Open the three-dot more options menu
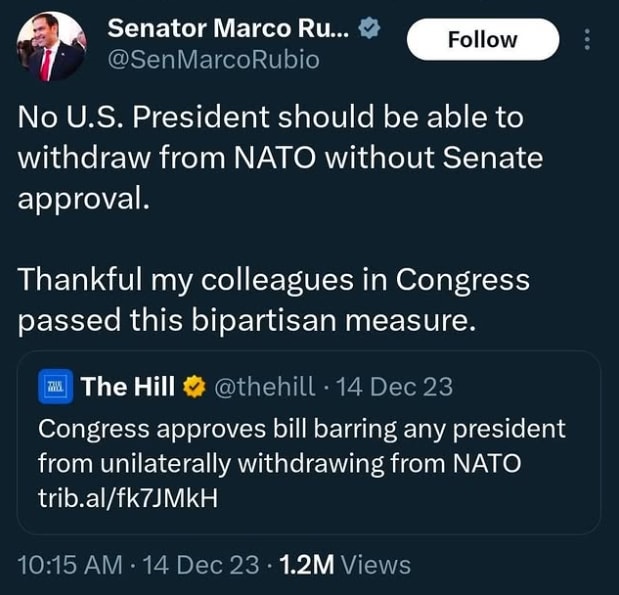Viewport: 619px width, 595px height. tap(587, 40)
